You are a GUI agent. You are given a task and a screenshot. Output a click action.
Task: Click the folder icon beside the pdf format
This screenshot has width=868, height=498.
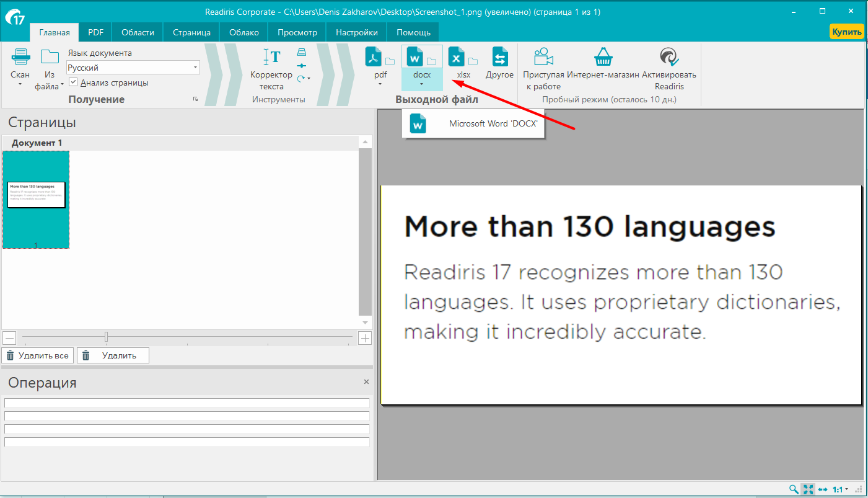(x=390, y=61)
